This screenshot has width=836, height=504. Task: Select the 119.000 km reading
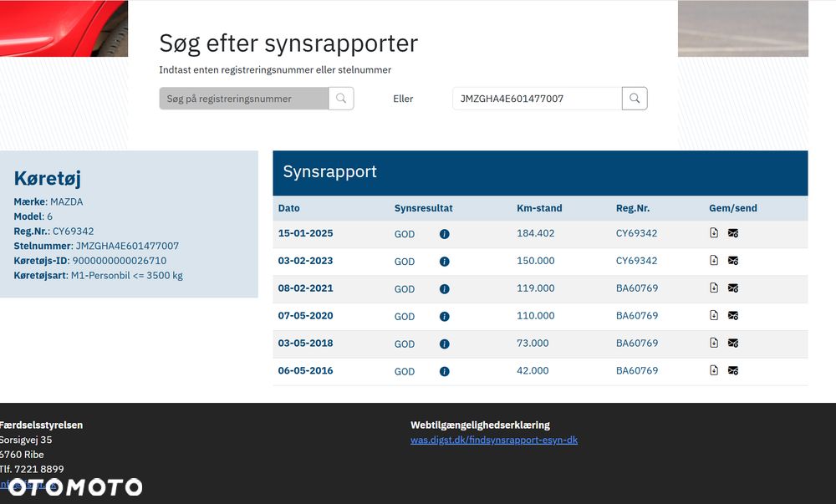pyautogui.click(x=535, y=288)
